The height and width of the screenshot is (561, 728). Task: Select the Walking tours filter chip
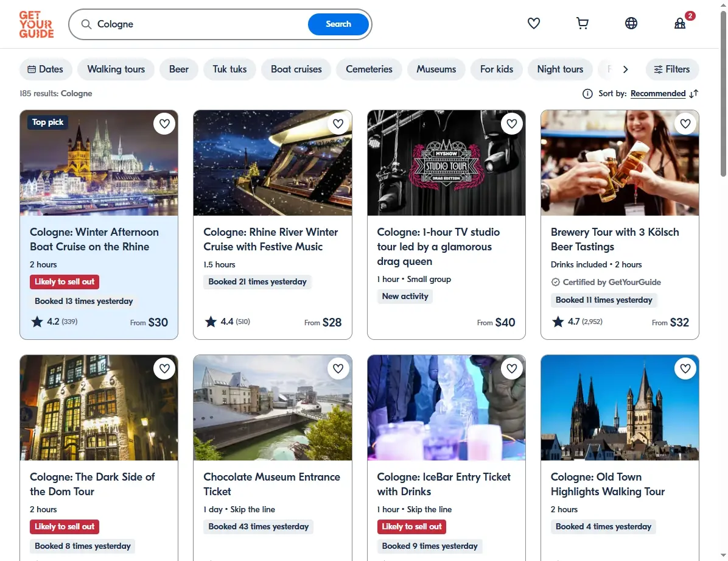(x=116, y=69)
